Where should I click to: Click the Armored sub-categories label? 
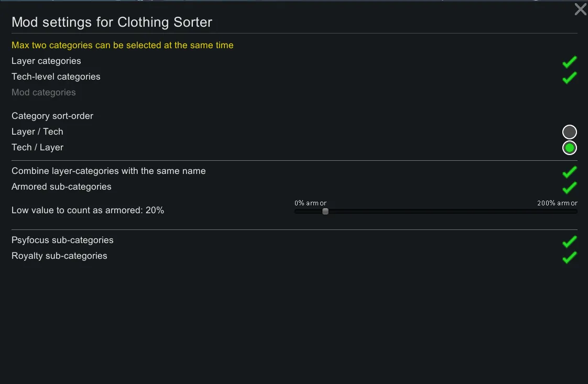[x=61, y=187]
